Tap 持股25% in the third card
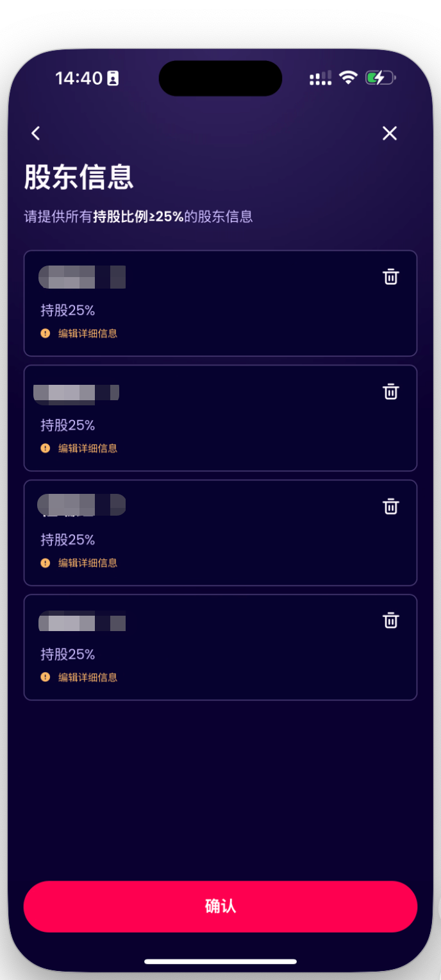The width and height of the screenshot is (441, 980). tap(68, 540)
